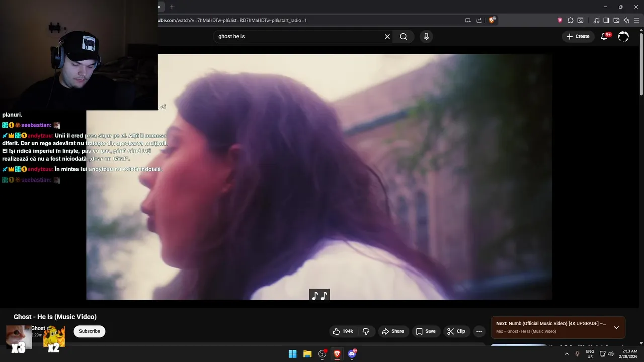Open the OBS-style round app in taskbar

[x=323, y=354]
